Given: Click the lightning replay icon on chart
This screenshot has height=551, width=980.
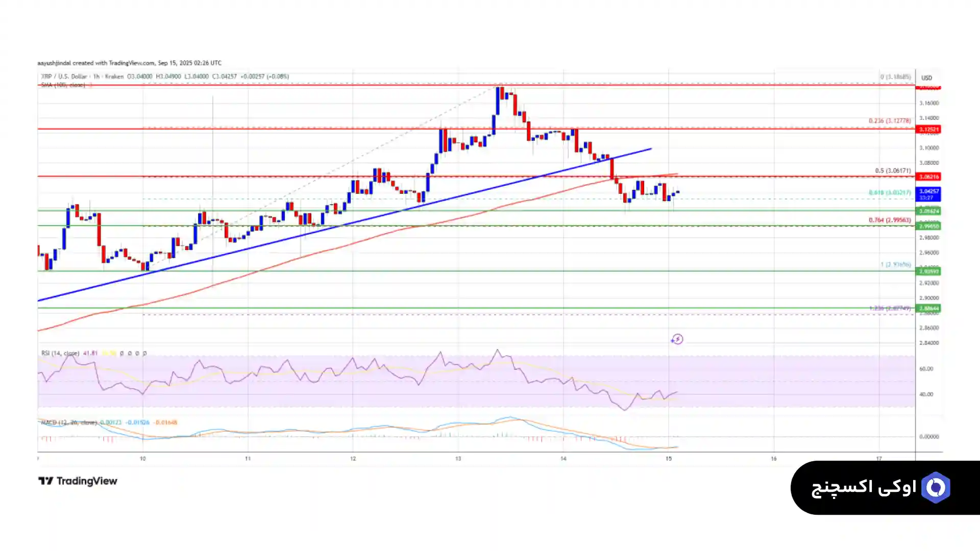Looking at the screenshot, I should tap(677, 339).
